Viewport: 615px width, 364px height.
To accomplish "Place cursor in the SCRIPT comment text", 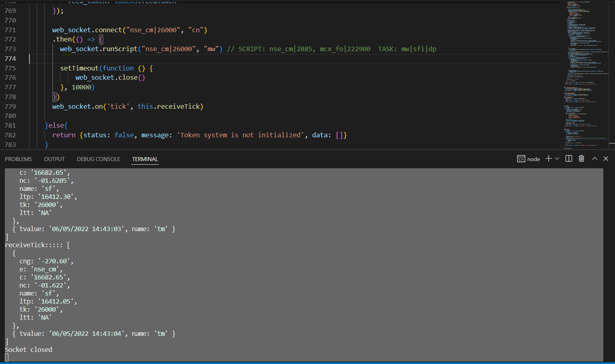I will [331, 49].
